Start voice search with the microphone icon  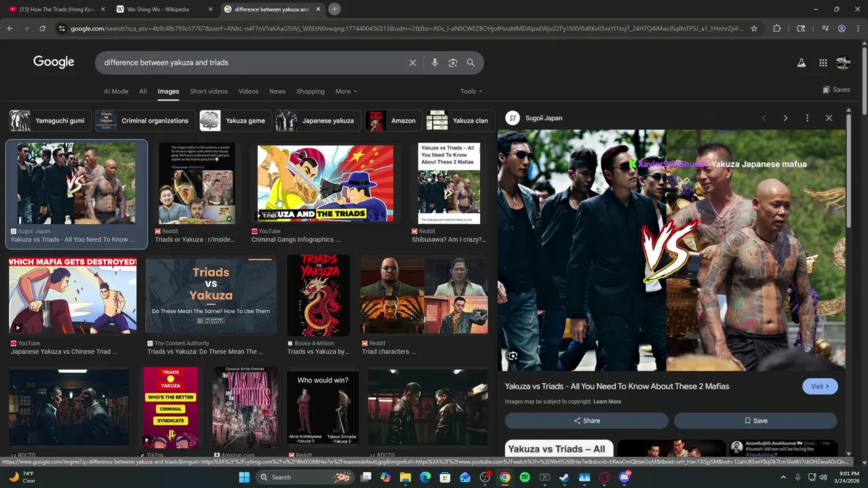coord(435,62)
